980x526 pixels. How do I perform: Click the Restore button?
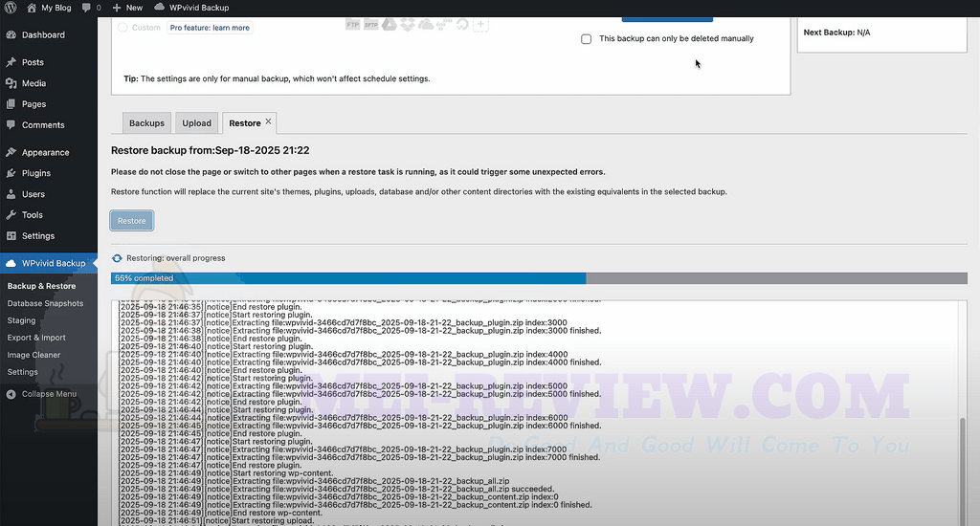pos(131,221)
